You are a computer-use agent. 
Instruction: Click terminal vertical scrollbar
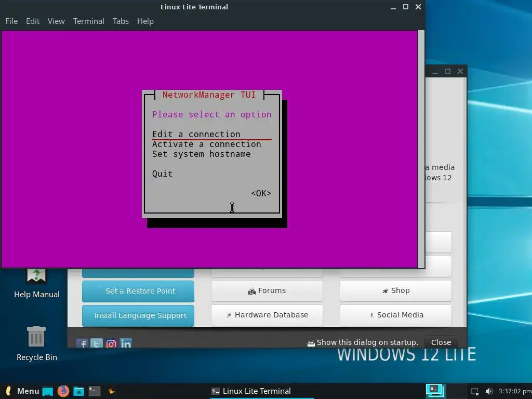(421, 149)
